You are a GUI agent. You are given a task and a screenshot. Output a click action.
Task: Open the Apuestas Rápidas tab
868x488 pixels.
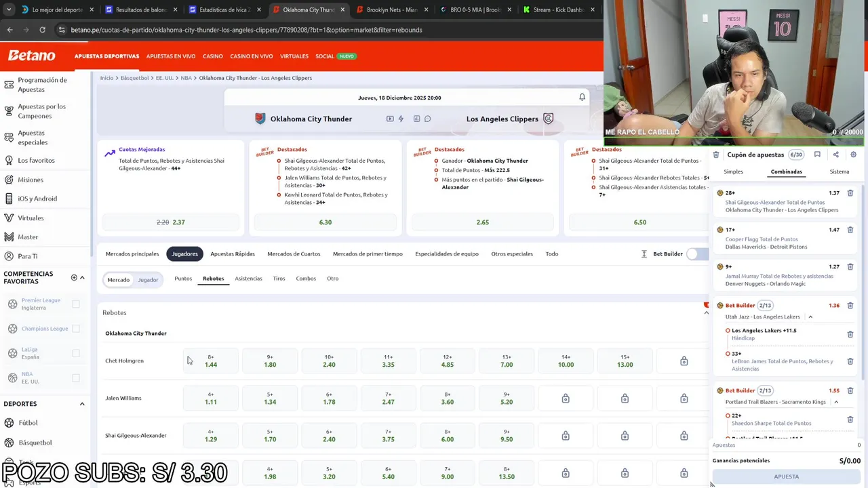(233, 253)
